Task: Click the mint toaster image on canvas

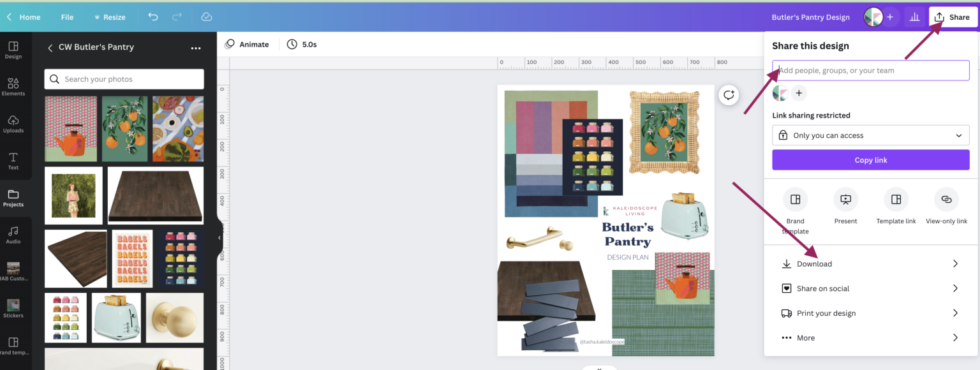Action: point(684,215)
